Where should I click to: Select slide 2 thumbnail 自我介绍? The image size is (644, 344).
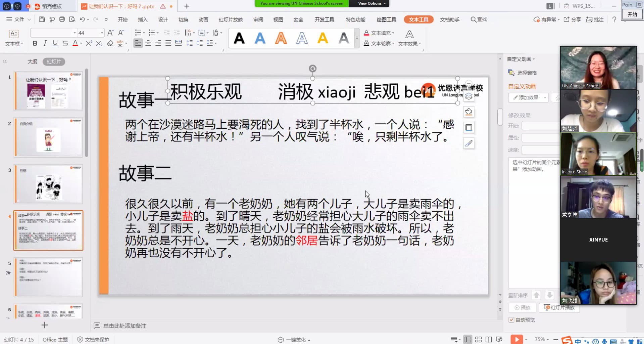point(48,137)
